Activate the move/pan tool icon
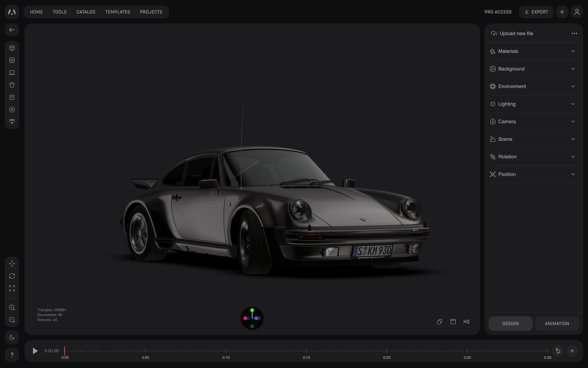 (x=12, y=264)
